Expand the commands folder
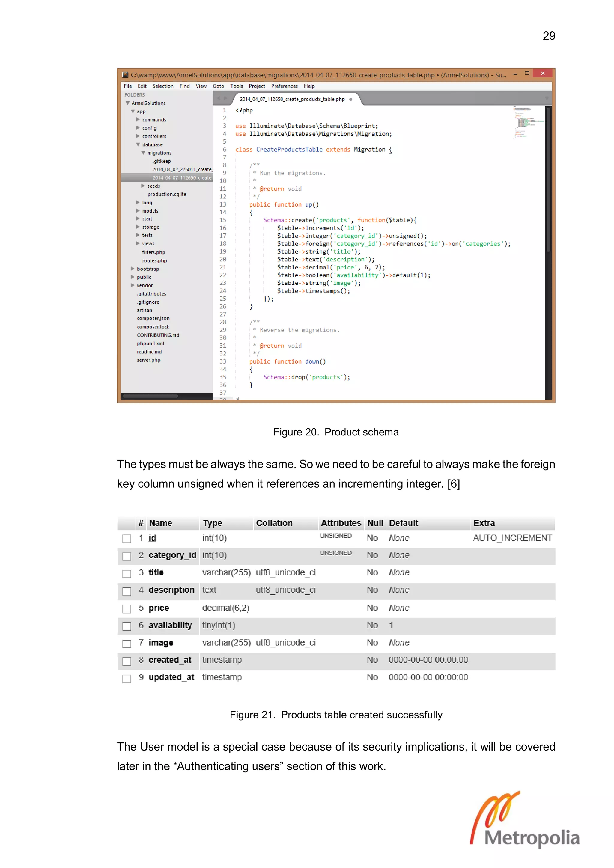 (138, 120)
